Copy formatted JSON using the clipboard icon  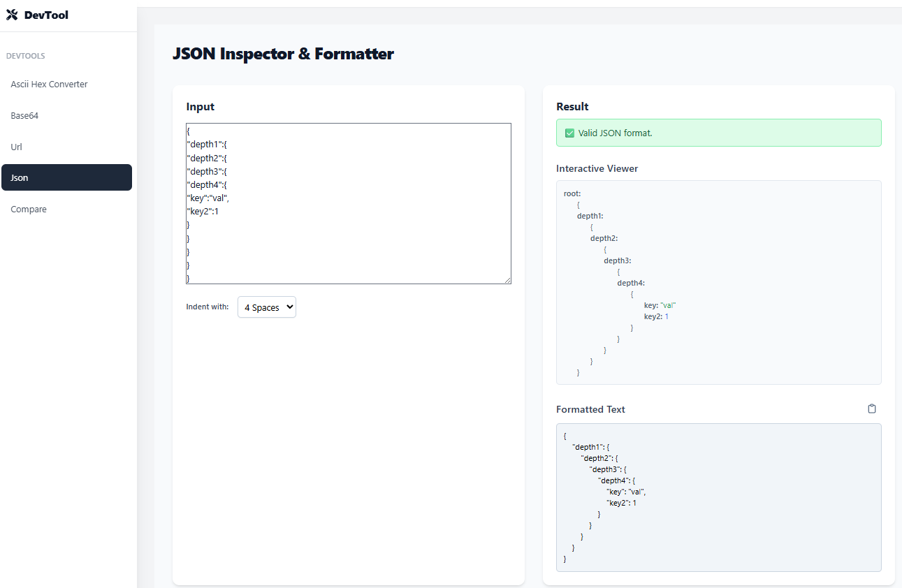[x=871, y=409]
